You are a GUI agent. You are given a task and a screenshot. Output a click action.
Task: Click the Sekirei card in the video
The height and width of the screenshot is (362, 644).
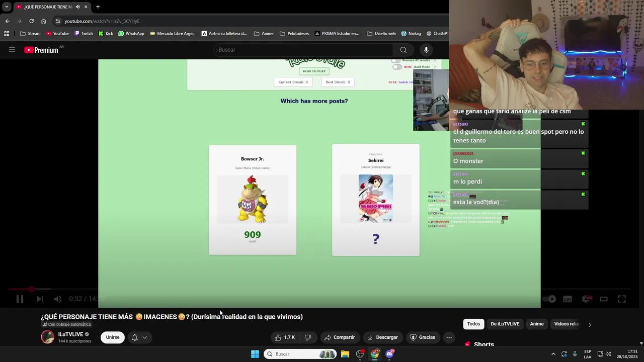pos(376,200)
